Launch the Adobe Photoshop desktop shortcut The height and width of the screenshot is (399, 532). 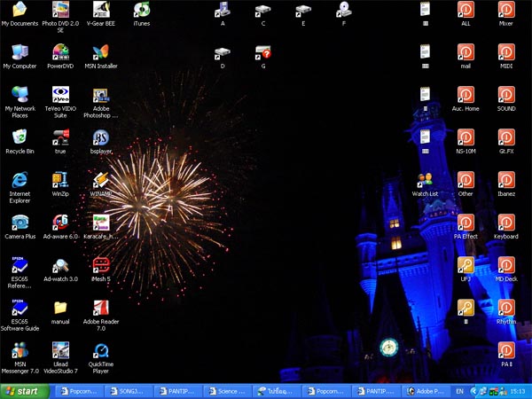[x=101, y=95]
